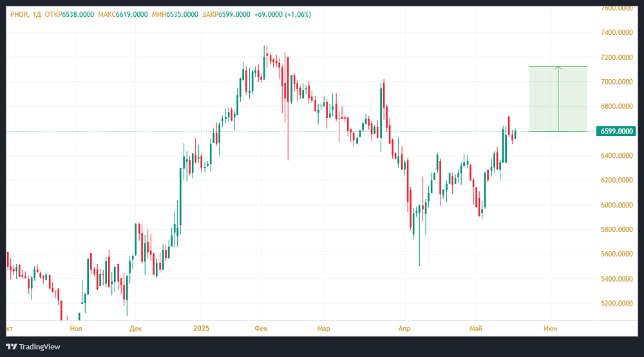This screenshot has height=357, width=644.
Task: Click the Июн month label on time axis
Action: (551, 329)
